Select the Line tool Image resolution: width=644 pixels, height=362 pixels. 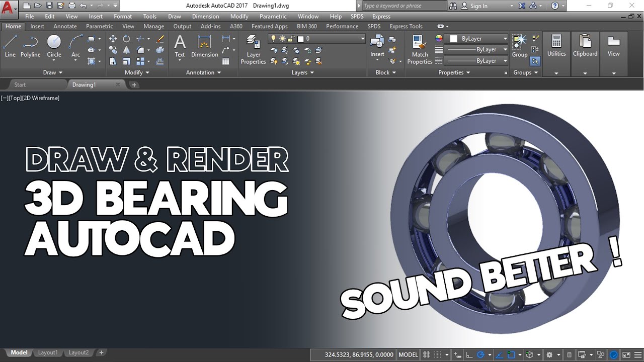(10, 46)
